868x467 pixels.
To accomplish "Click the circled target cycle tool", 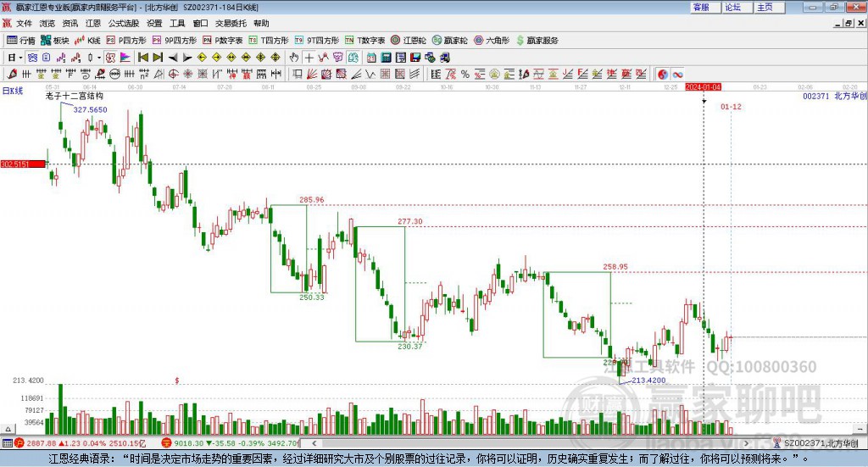I will [x=173, y=74].
